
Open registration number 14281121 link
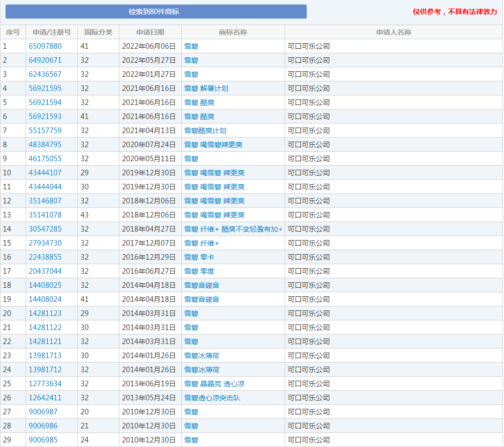(45, 342)
